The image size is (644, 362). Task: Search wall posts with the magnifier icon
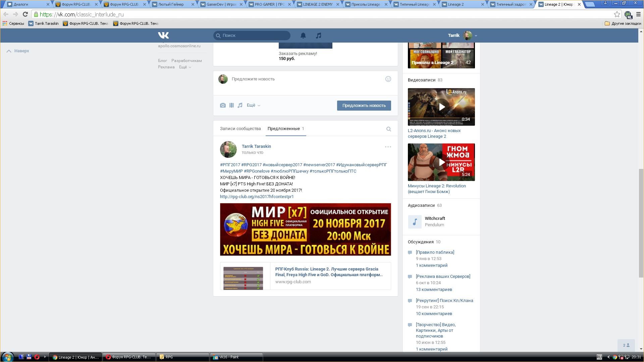pos(389,129)
